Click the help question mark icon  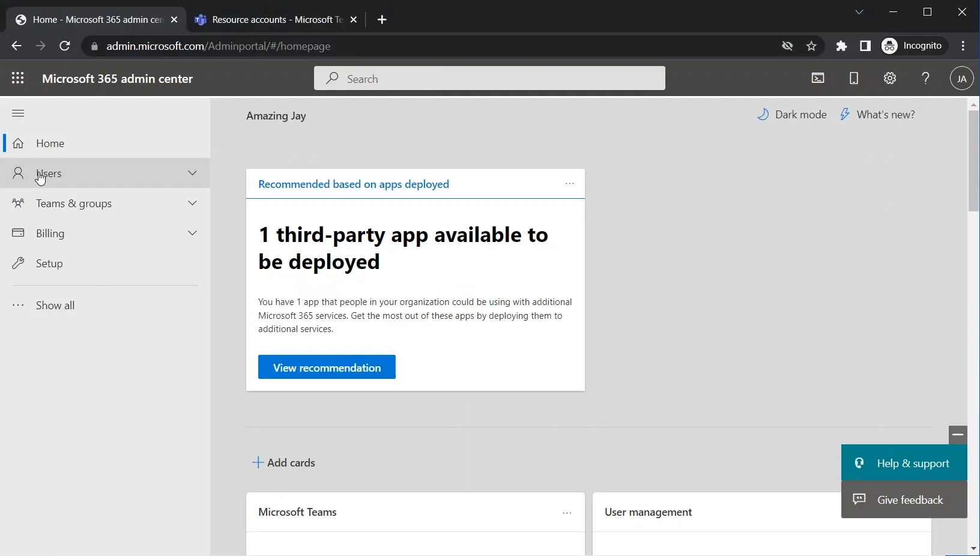(925, 79)
